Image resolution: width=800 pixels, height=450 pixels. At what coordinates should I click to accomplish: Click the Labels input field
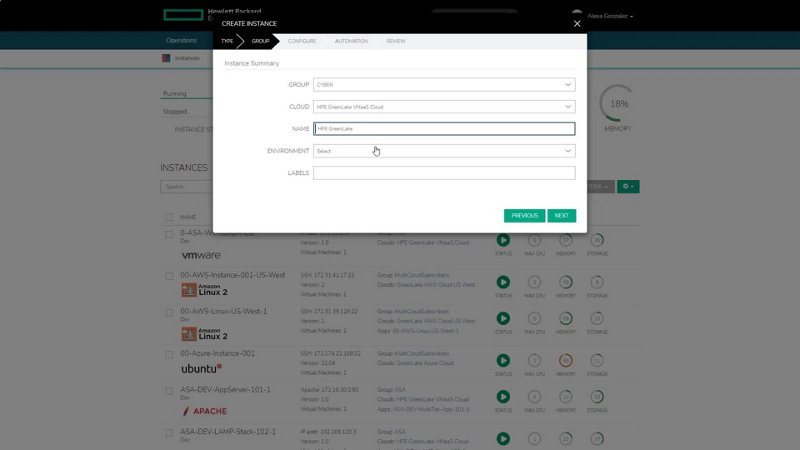pos(444,173)
